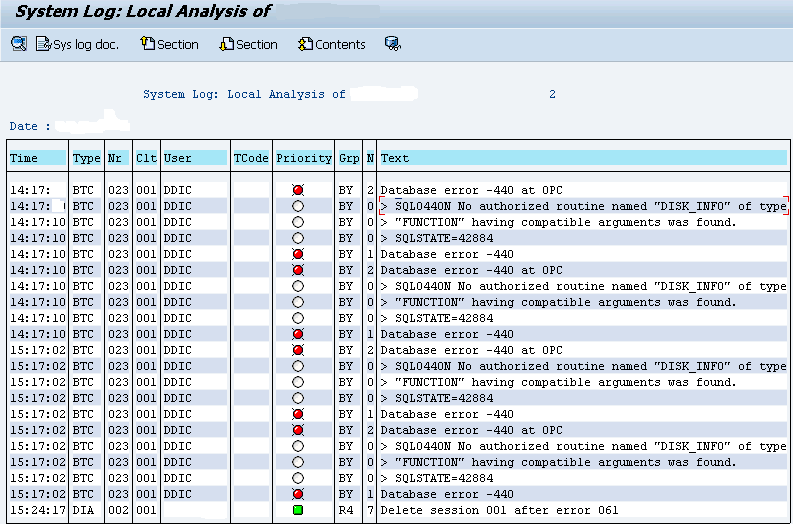
Task: Click the details magnifier icon in toolbar
Action: 19,44
